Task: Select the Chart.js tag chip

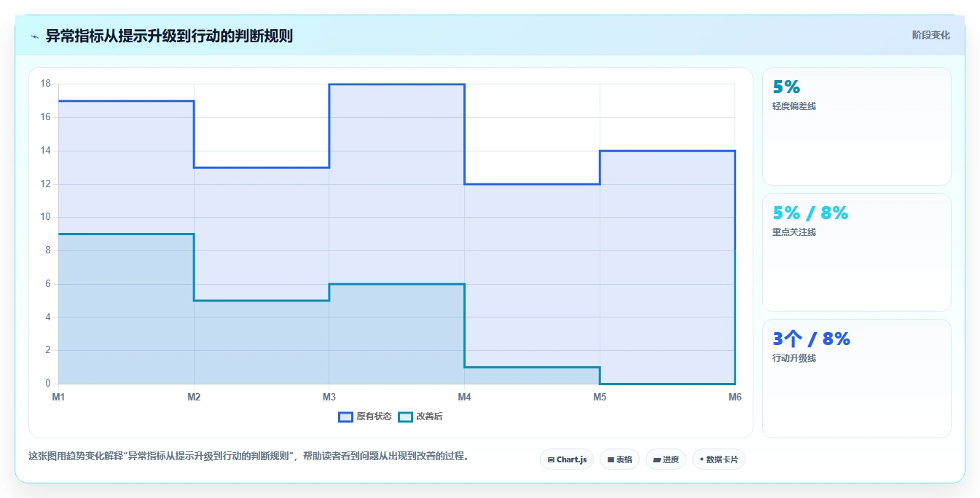Action: (x=567, y=459)
